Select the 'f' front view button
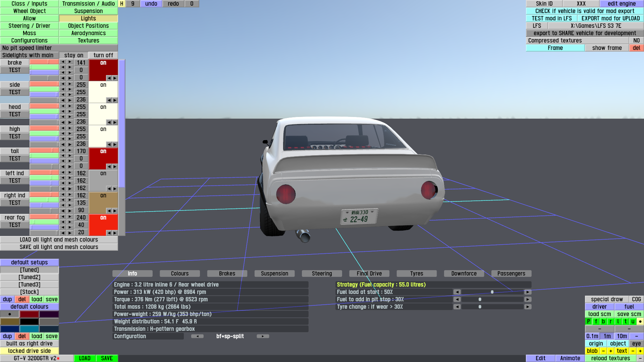 (596, 321)
